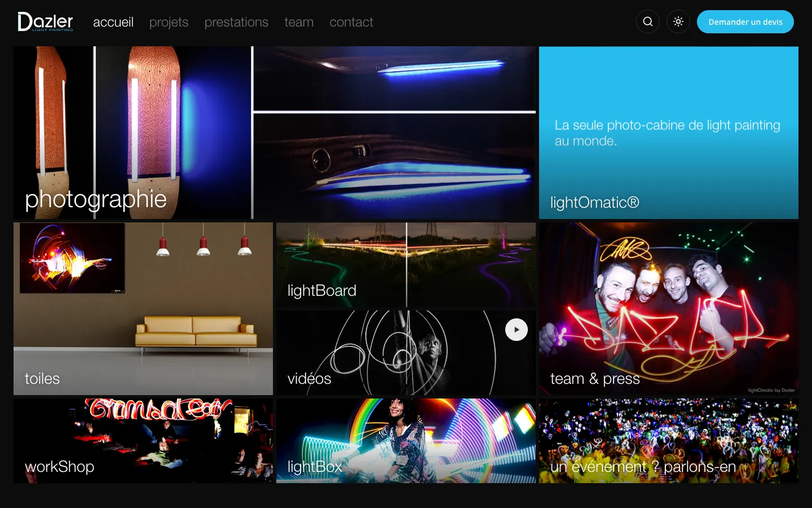The height and width of the screenshot is (508, 812).
Task: Open the contact menu item
Action: (351, 22)
